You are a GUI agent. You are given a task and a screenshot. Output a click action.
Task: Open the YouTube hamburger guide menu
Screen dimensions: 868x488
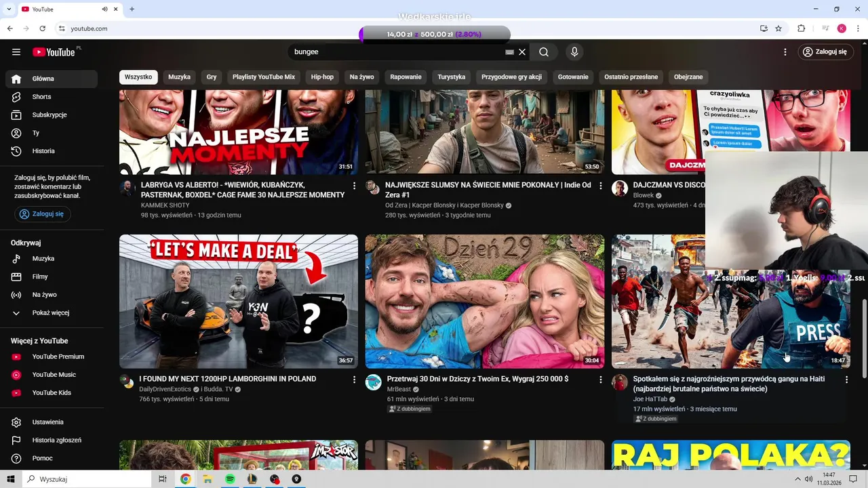(x=16, y=52)
